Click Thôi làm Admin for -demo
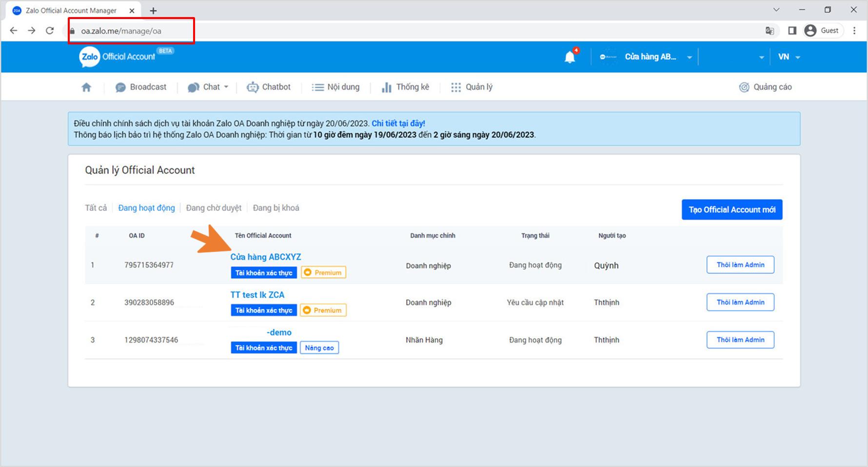Image resolution: width=868 pixels, height=467 pixels. point(740,340)
